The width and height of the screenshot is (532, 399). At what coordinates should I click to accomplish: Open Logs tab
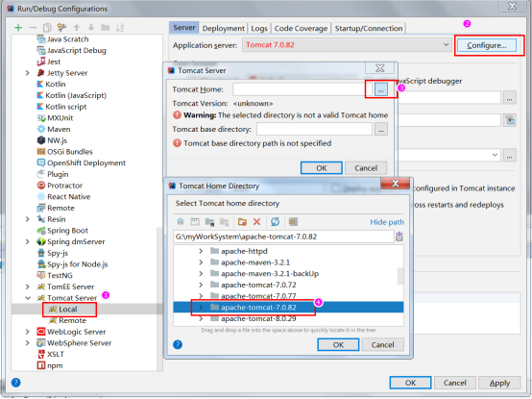tap(259, 29)
